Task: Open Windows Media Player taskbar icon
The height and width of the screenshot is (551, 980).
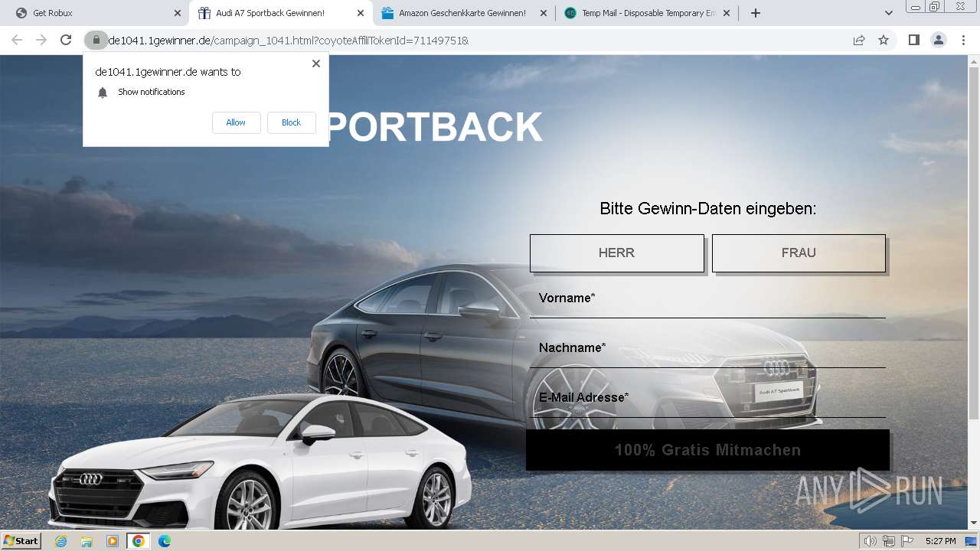Action: pyautogui.click(x=113, y=541)
